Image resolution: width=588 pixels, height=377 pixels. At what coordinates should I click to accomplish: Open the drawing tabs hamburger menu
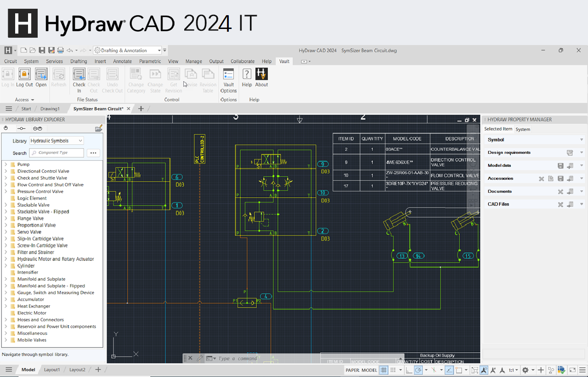tap(8, 109)
